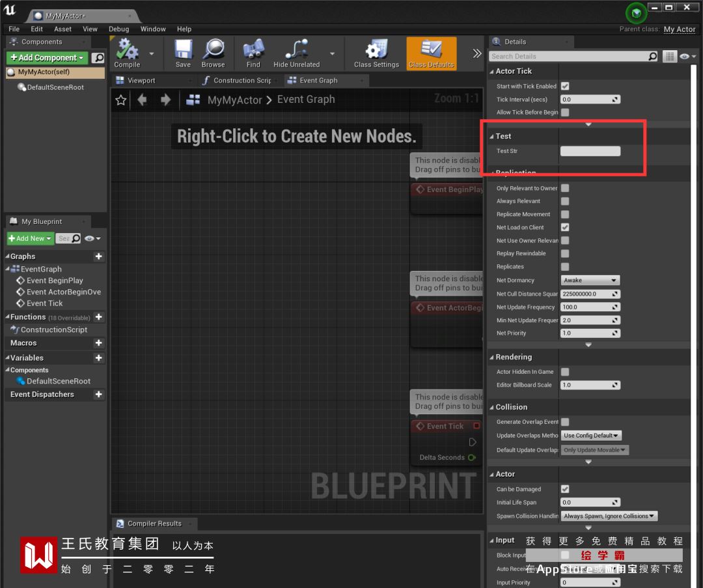Viewport: 703px width, 588px height.
Task: Navigate forward in the graph history
Action: pyautogui.click(x=165, y=100)
